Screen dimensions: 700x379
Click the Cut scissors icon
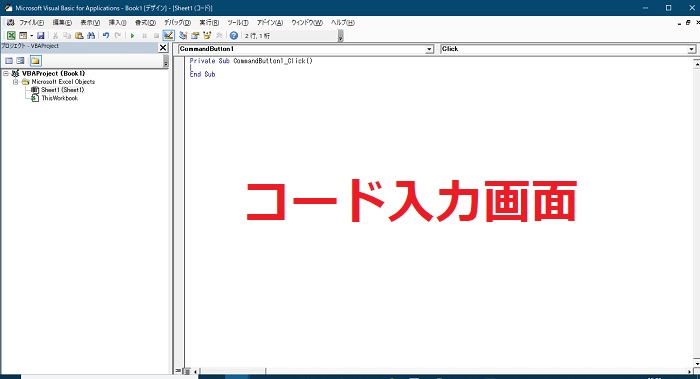[55, 35]
